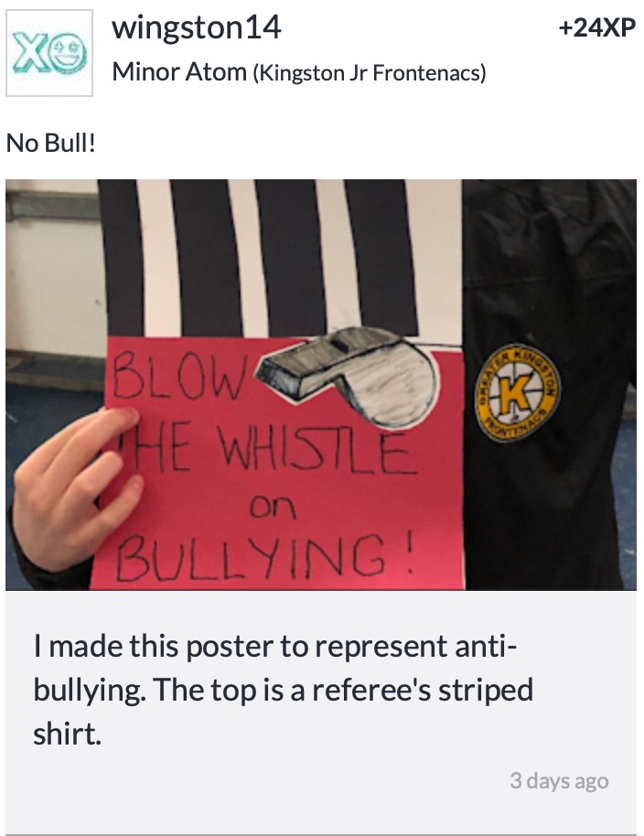Select the Minor Atom team label
The height and width of the screenshot is (836, 644).
(179, 71)
